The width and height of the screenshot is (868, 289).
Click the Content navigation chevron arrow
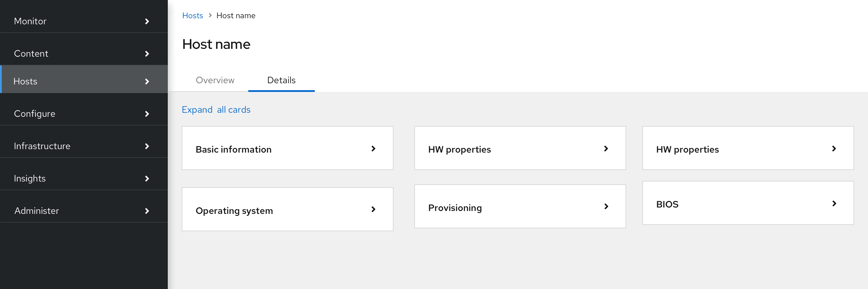click(x=147, y=53)
